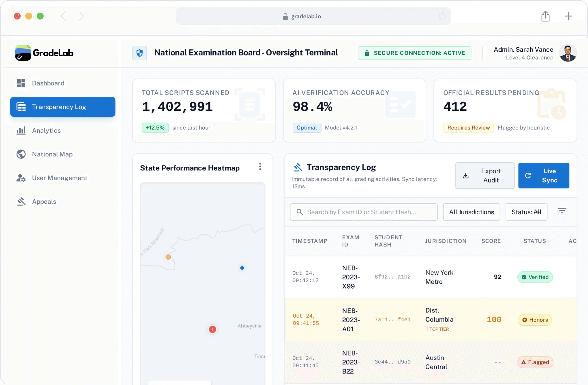The height and width of the screenshot is (385, 588).
Task: Click the TOP TIER tag
Action: tap(439, 329)
